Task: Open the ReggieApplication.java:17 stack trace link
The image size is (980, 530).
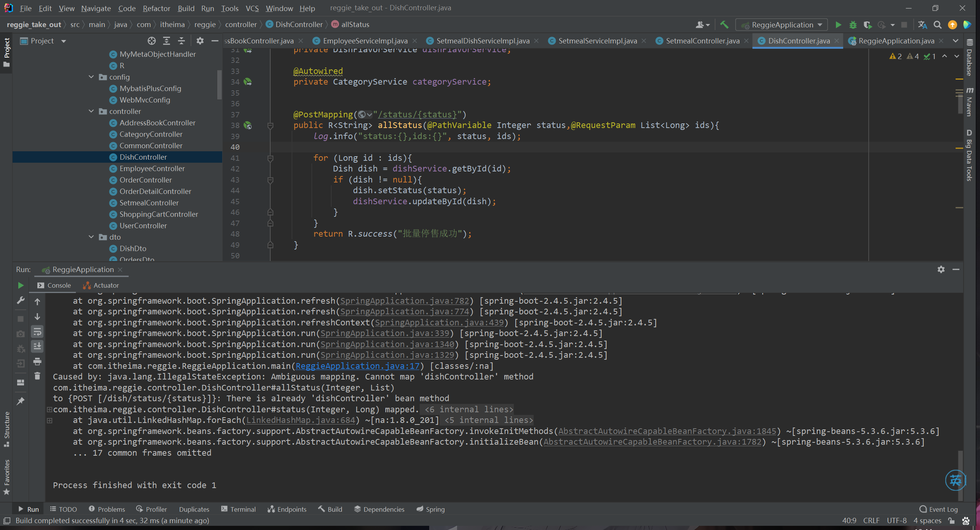Action: coord(357,366)
